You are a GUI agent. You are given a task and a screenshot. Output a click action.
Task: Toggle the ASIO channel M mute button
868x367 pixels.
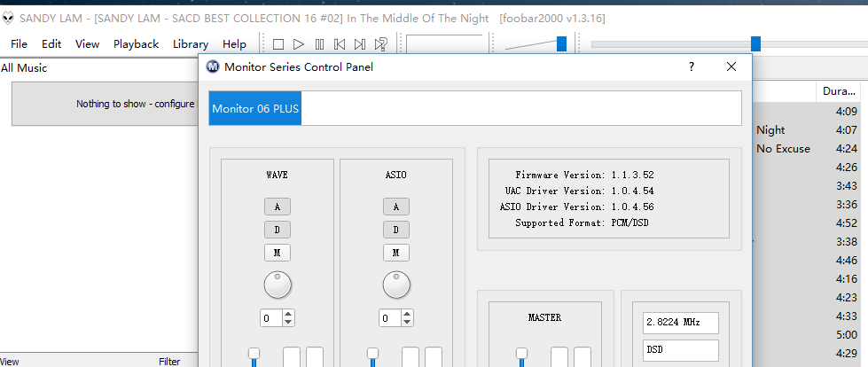tap(396, 253)
